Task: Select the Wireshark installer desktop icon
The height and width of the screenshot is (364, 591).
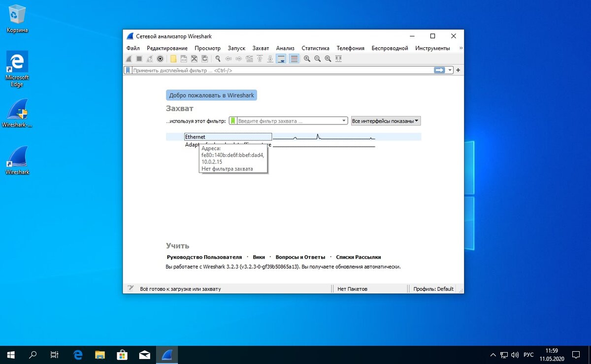Action: pyautogui.click(x=17, y=113)
